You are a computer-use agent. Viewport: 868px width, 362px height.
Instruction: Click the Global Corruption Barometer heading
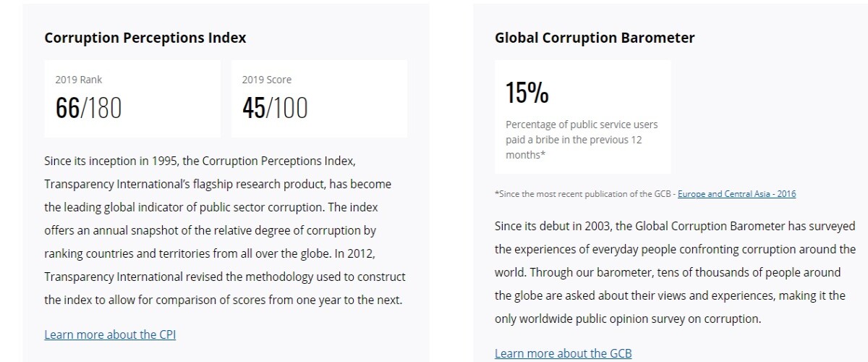coord(595,38)
